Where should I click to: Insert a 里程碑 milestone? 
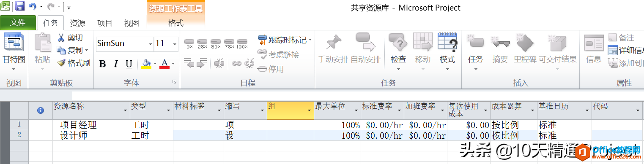(525, 48)
